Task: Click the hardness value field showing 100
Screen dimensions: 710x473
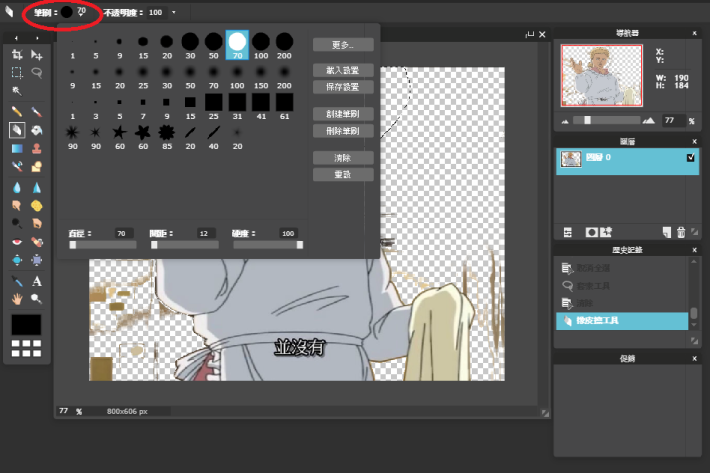Action: point(288,234)
